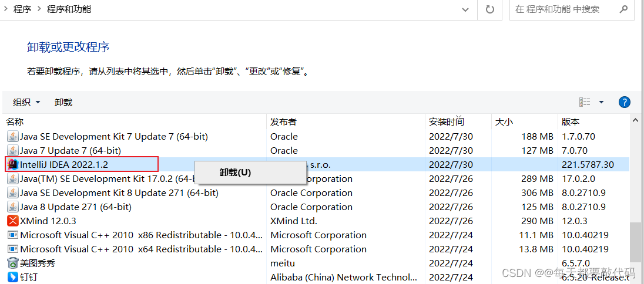This screenshot has width=644, height=284.
Task: Select Microsoft Visual C++ 2010 x64 Redistributable name
Action: 141,249
